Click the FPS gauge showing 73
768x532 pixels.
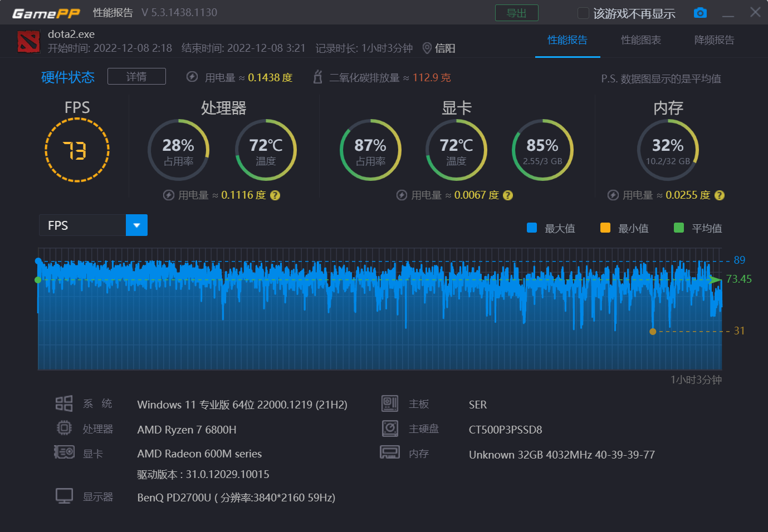[77, 150]
